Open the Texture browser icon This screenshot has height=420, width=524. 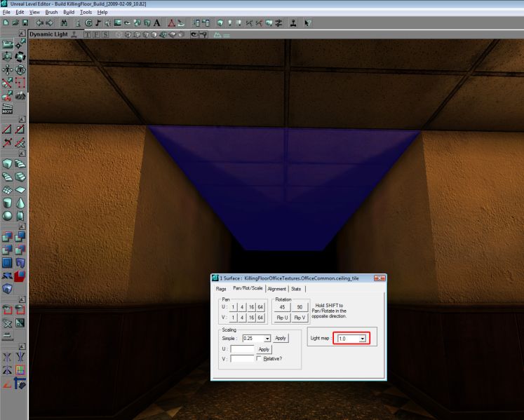(117, 22)
